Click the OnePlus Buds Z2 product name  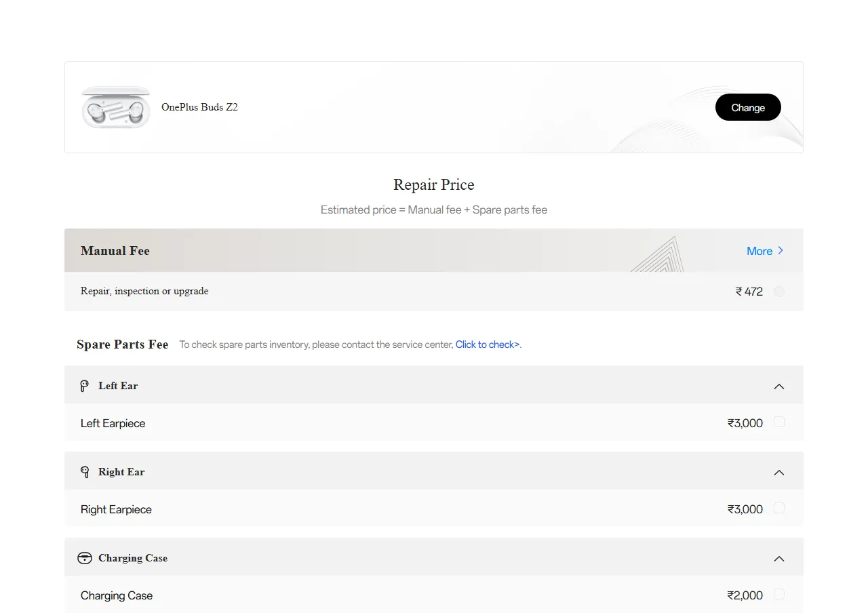coord(199,107)
